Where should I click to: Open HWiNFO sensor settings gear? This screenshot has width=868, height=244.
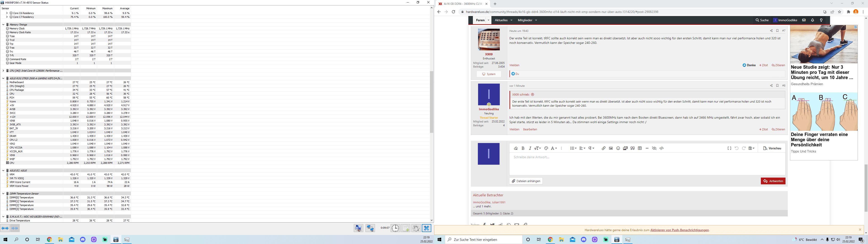(x=416, y=228)
